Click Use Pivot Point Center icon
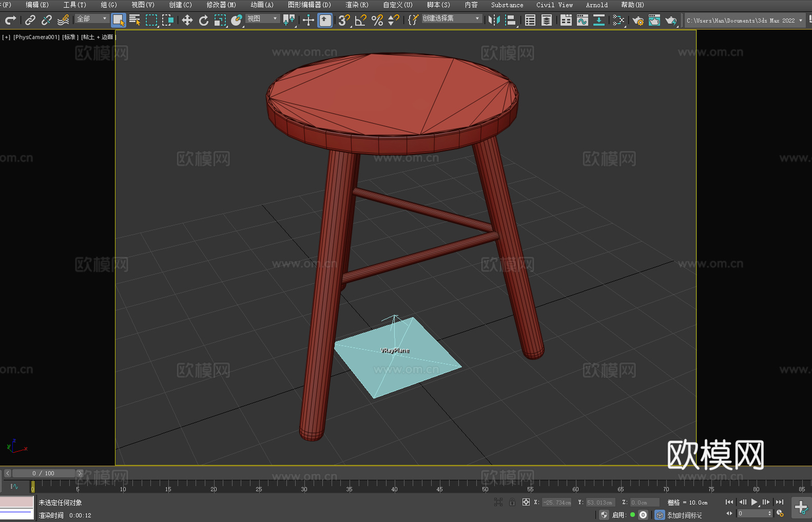This screenshot has width=812, height=522. tap(289, 20)
